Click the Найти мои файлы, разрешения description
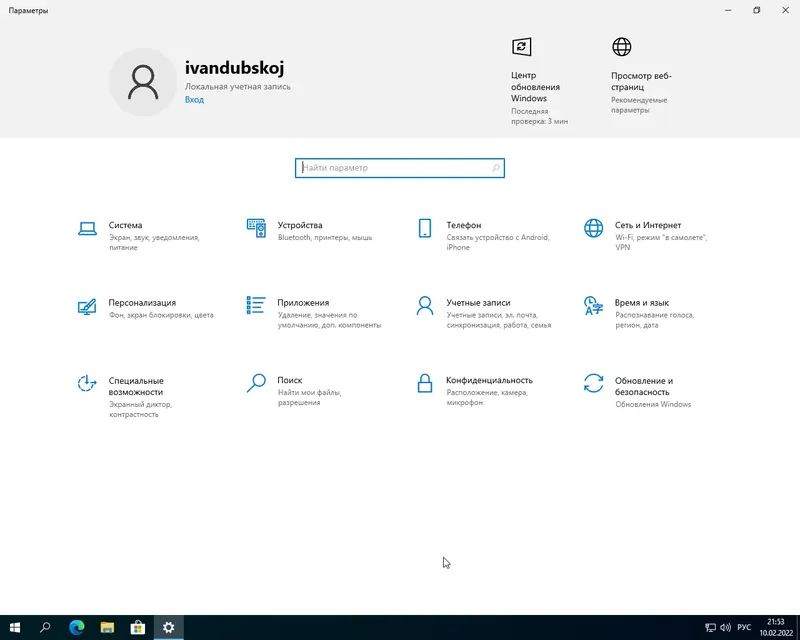800x640 pixels. click(309, 397)
